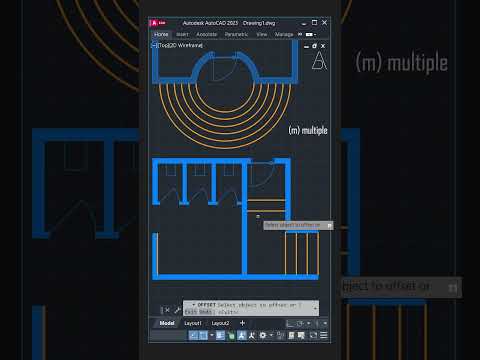This screenshot has width=480, height=360.
Task: Click the Top view control label
Action: (x=163, y=45)
